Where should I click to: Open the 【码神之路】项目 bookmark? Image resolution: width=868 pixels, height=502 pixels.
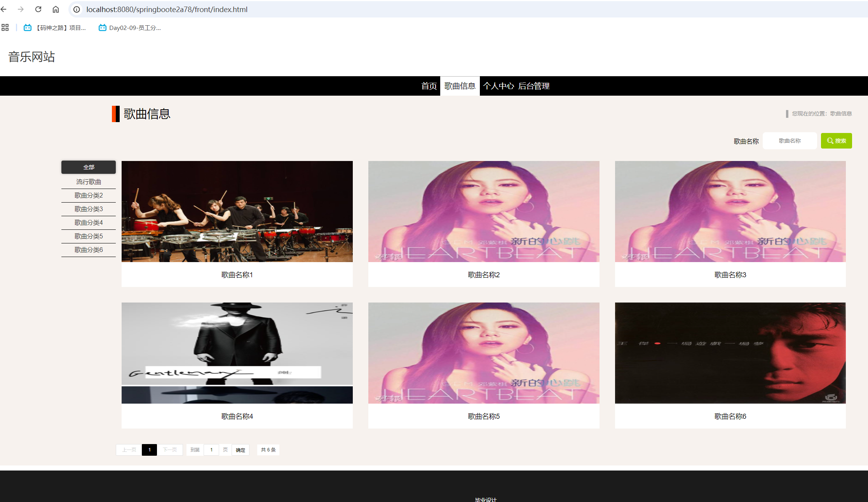click(x=55, y=28)
